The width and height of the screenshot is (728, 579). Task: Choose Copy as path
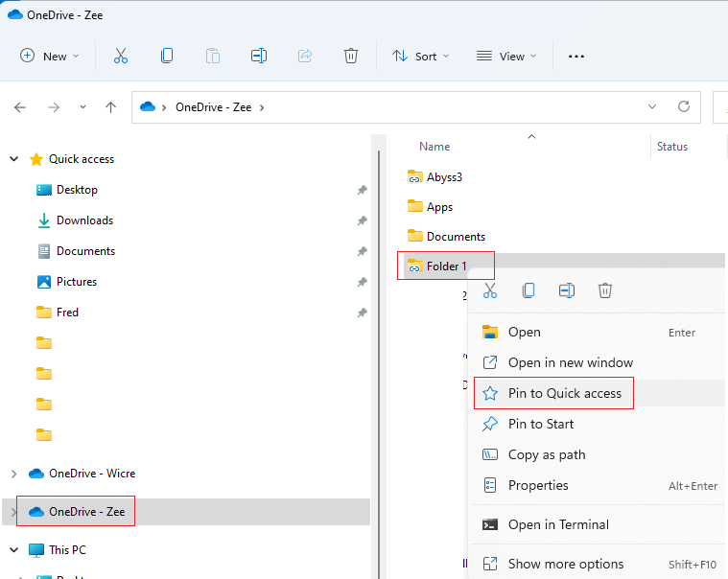coord(599,454)
